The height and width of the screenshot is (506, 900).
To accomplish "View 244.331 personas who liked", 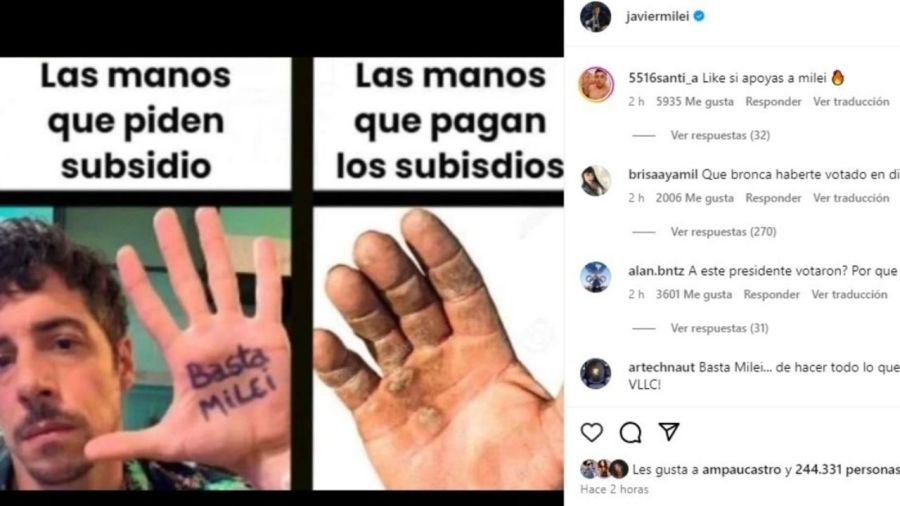I will 847,469.
